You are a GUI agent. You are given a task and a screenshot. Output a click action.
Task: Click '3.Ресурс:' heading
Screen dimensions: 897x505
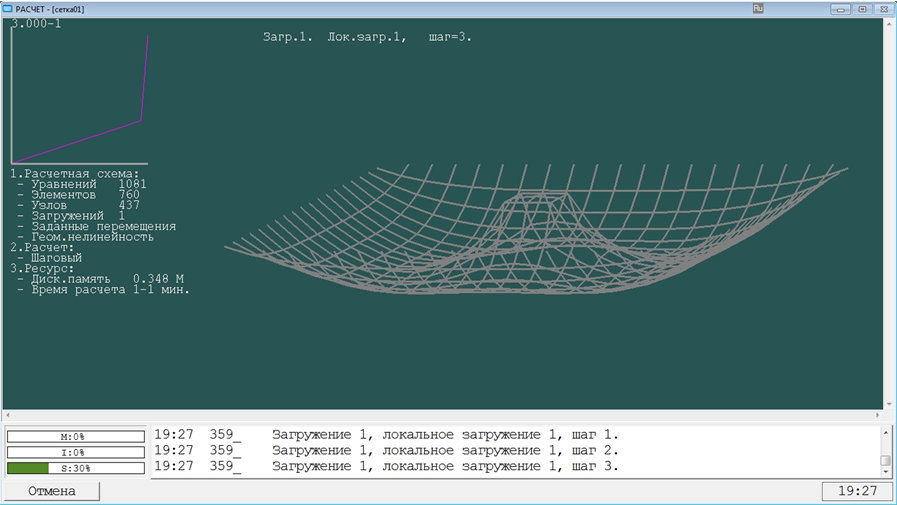pyautogui.click(x=42, y=268)
